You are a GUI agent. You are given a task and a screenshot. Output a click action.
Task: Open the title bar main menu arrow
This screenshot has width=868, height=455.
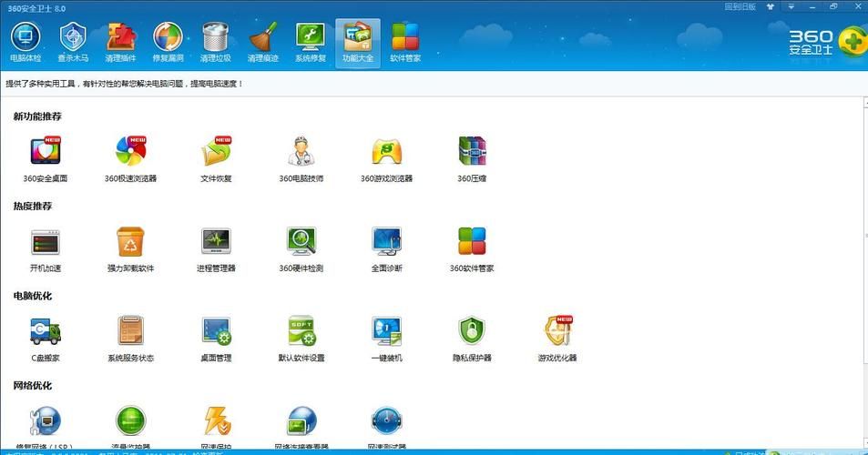791,7
